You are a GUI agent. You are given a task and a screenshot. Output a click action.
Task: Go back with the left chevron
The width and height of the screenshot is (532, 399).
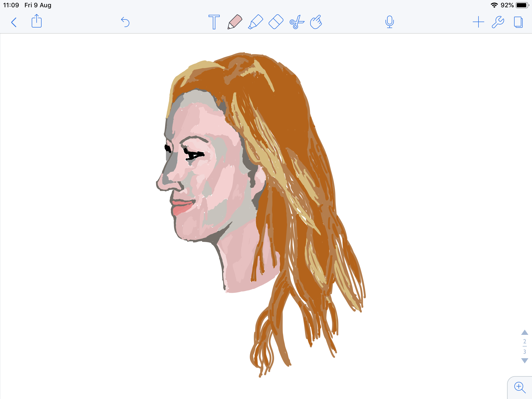click(14, 22)
